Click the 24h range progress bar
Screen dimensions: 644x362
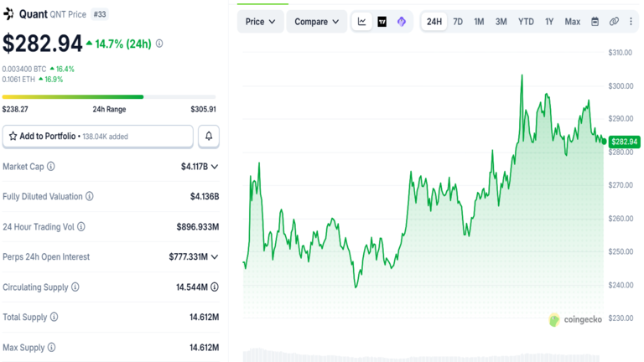click(x=109, y=97)
